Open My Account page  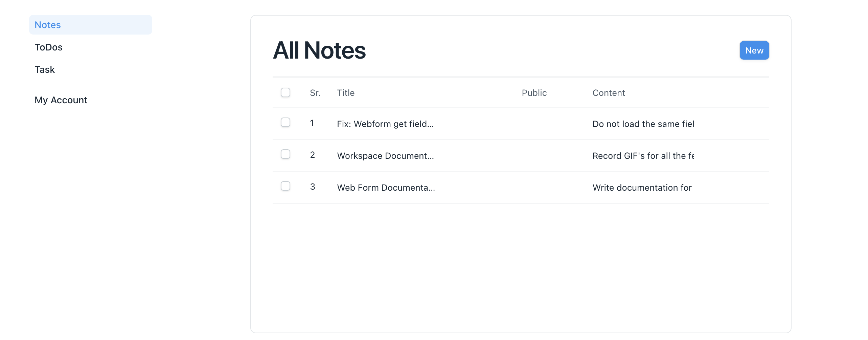61,100
